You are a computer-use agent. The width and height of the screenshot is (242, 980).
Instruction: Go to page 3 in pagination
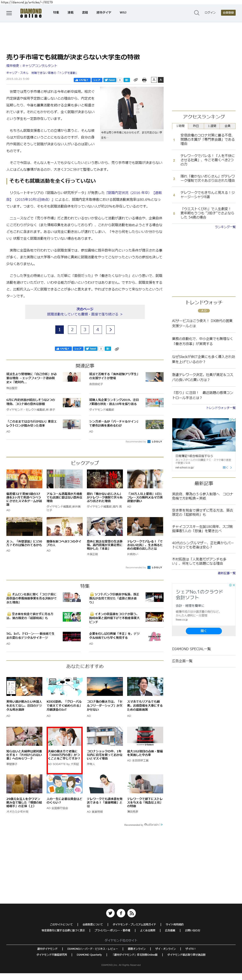coord(85,329)
